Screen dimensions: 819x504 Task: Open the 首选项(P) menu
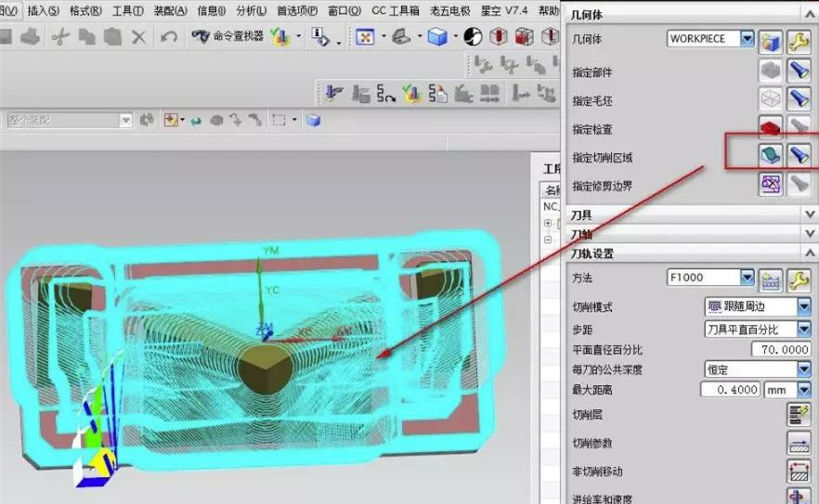coord(297,10)
